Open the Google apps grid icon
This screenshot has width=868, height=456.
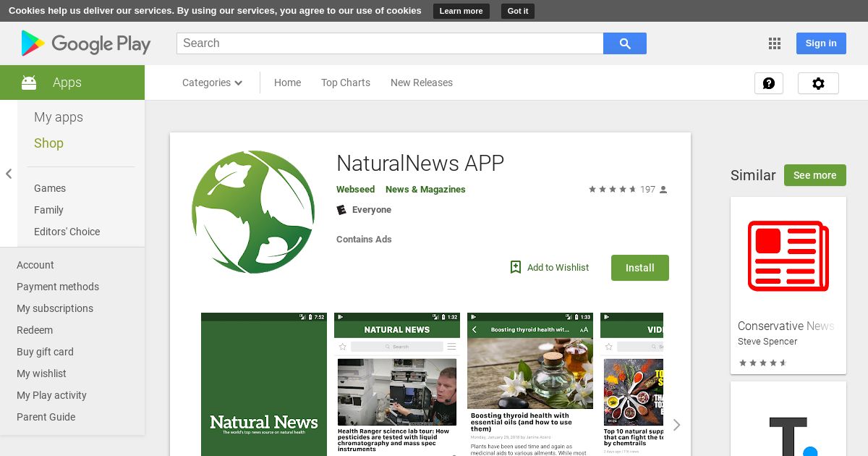pos(775,43)
